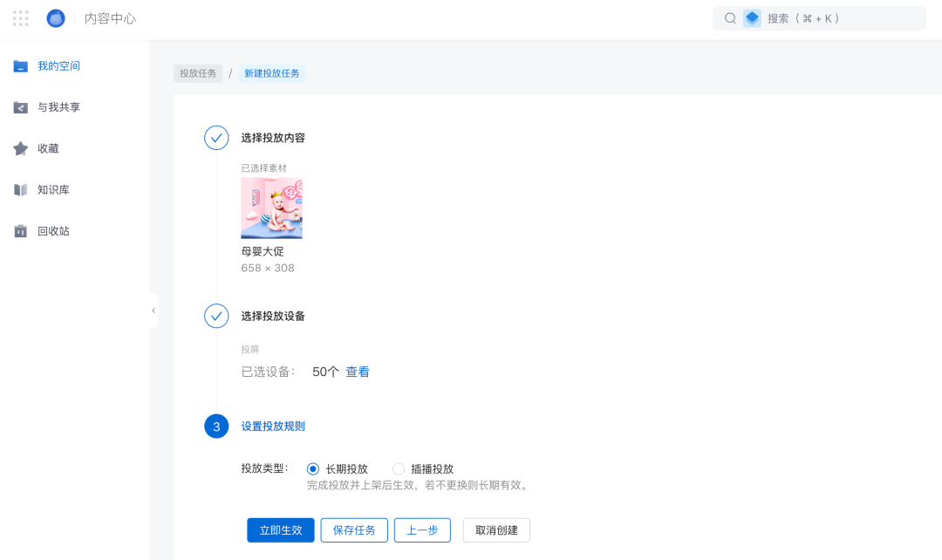Click 查看 to view selected devices
This screenshot has width=942, height=560.
(357, 372)
